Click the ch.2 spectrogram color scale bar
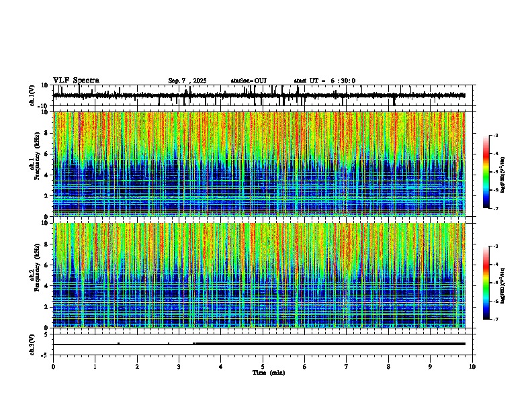Viewport: 532px width, 411px height. click(486, 283)
